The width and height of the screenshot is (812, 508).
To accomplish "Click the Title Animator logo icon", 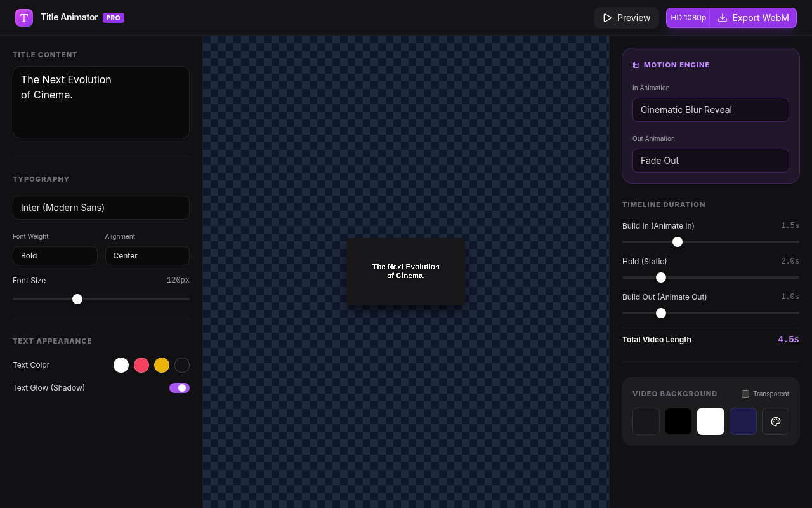I will tap(24, 18).
